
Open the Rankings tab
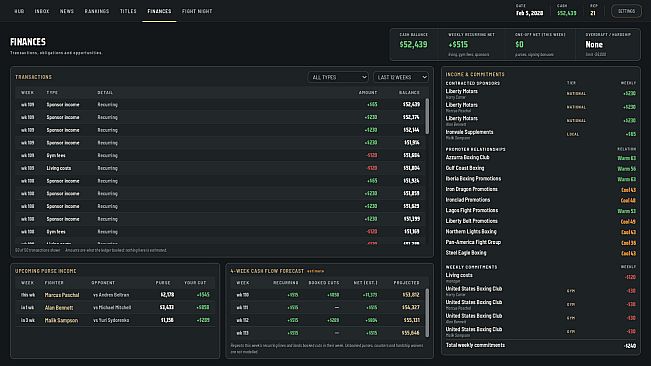pyautogui.click(x=97, y=11)
